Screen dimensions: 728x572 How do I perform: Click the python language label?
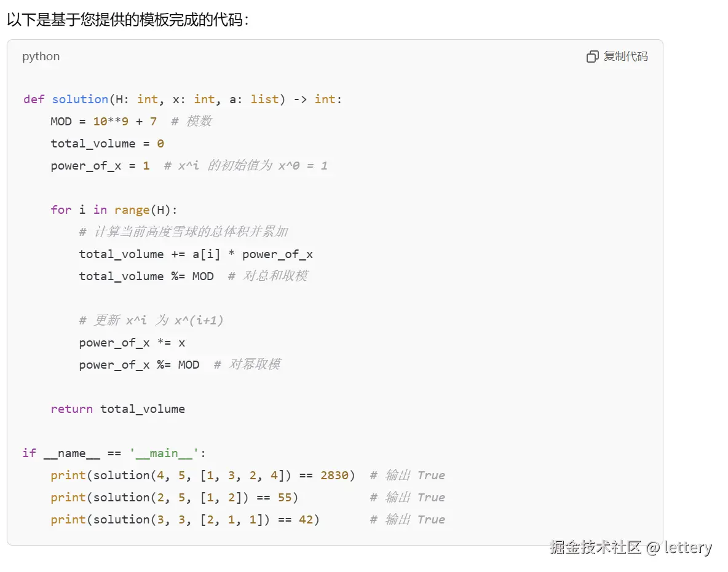tap(41, 57)
